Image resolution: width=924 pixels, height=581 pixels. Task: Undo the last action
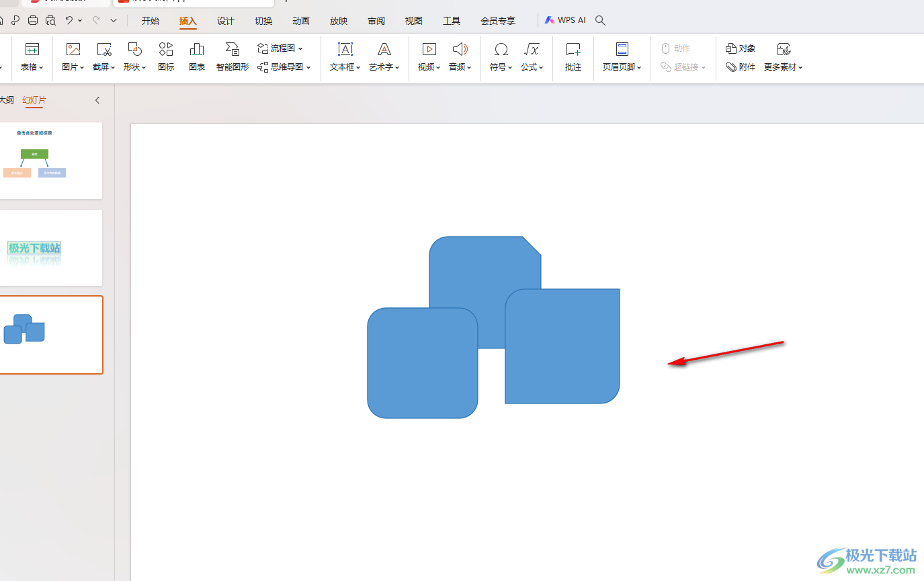[69, 21]
